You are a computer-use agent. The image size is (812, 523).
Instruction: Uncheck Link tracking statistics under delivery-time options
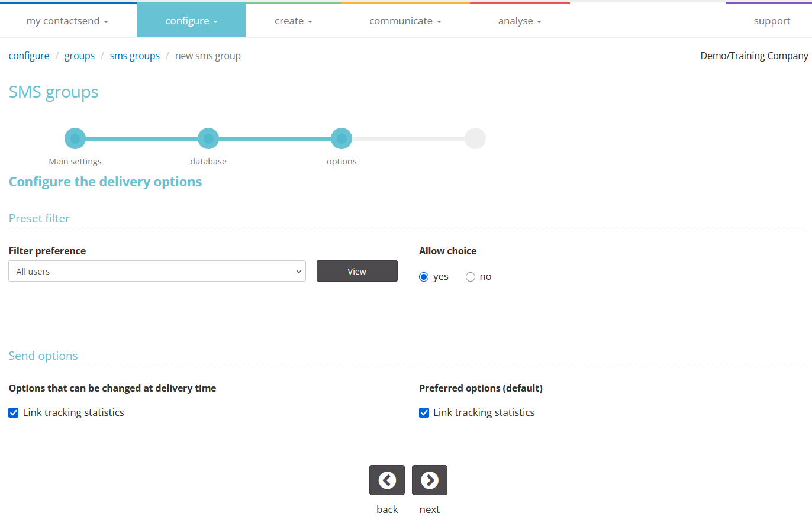(x=14, y=412)
